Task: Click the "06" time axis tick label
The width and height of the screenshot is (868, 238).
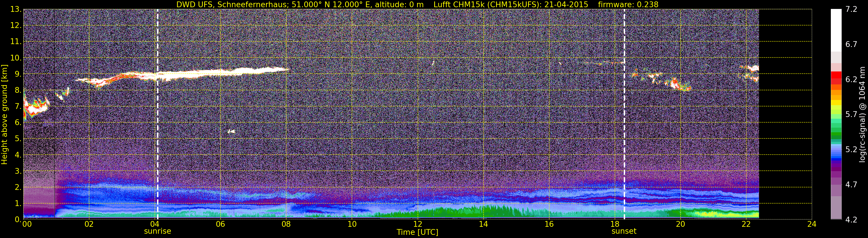Action: coord(220,224)
